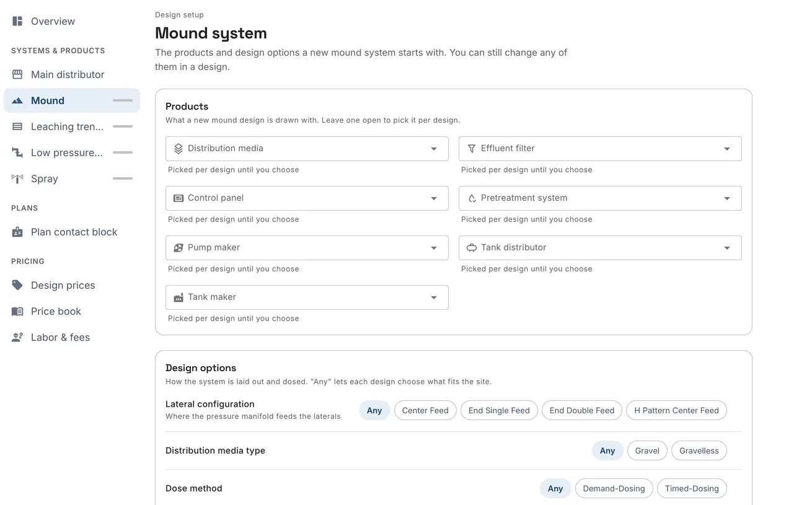The height and width of the screenshot is (505, 812).
Task: Click the Tank maker factory icon
Action: (179, 297)
